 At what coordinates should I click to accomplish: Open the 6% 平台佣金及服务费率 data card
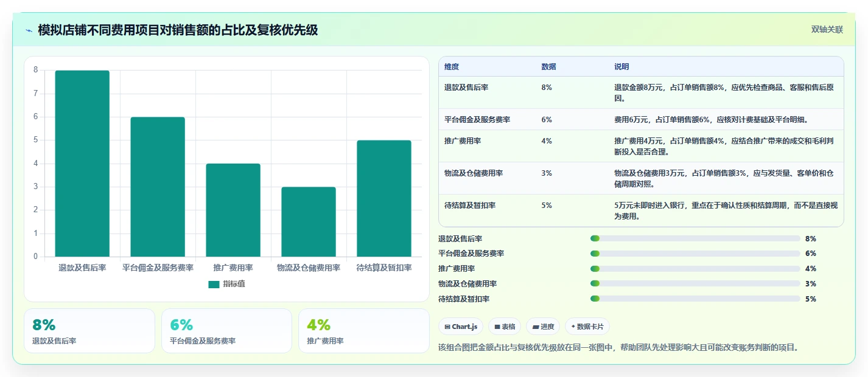(226, 331)
